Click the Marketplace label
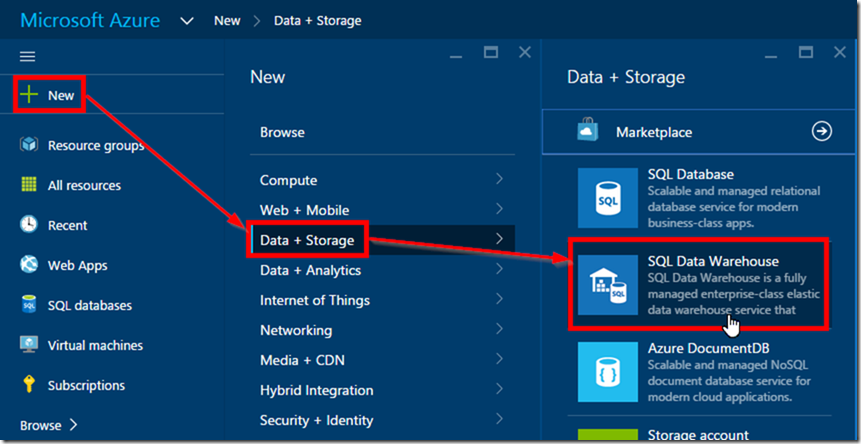The image size is (861, 444). (654, 132)
